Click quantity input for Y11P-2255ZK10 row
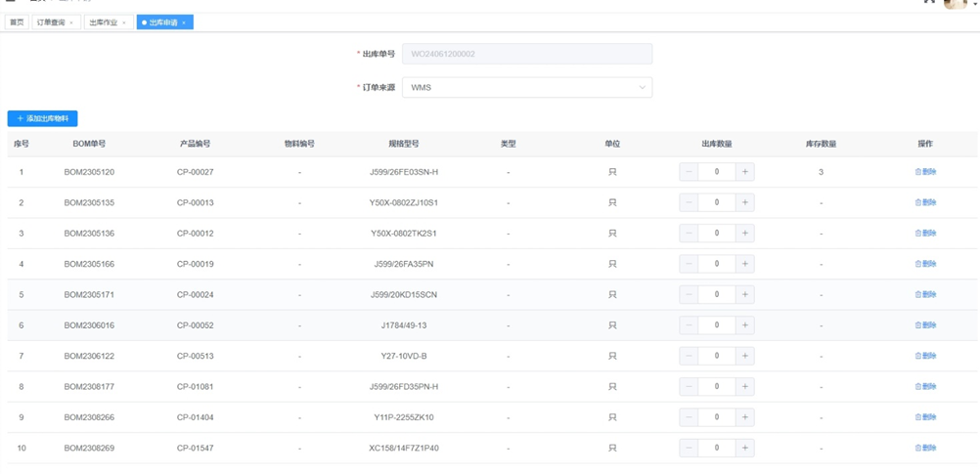Viewport: 980px width, 474px height. point(717,417)
